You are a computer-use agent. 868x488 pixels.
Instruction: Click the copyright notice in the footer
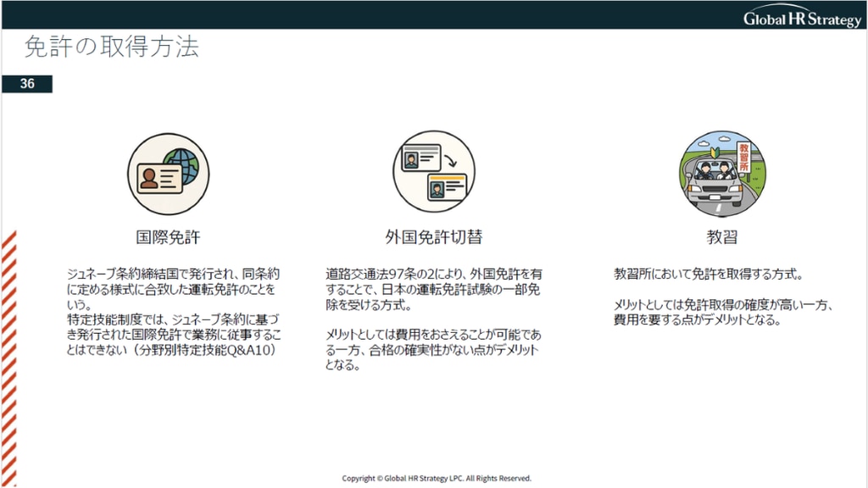coord(437,478)
